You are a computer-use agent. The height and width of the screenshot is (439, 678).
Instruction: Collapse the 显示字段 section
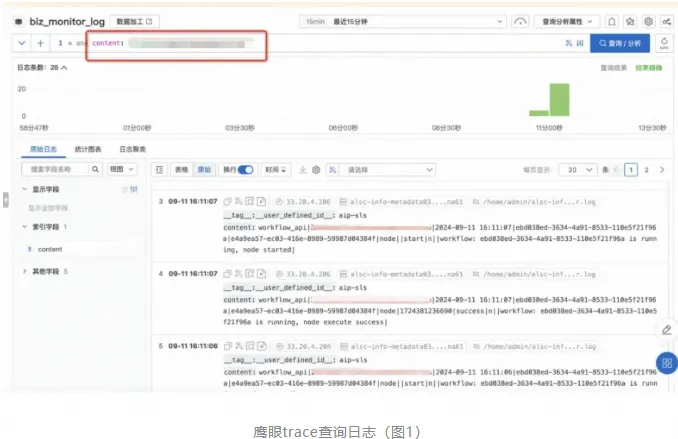point(25,189)
